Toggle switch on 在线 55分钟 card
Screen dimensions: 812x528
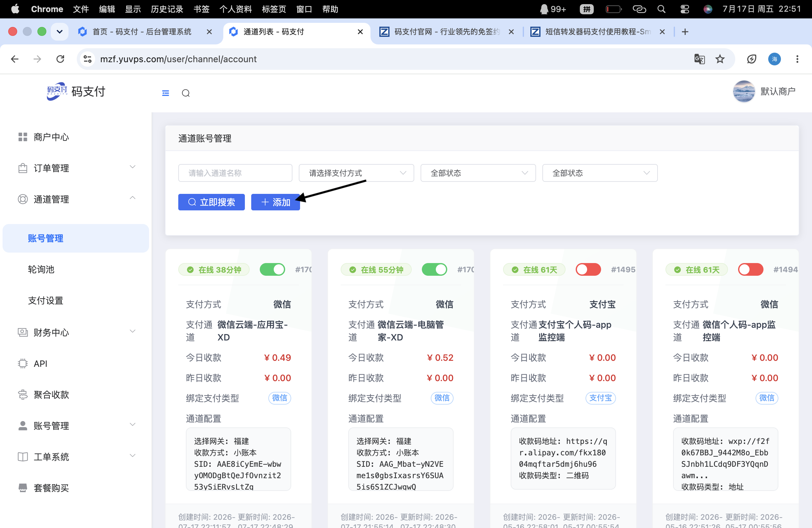pyautogui.click(x=434, y=270)
